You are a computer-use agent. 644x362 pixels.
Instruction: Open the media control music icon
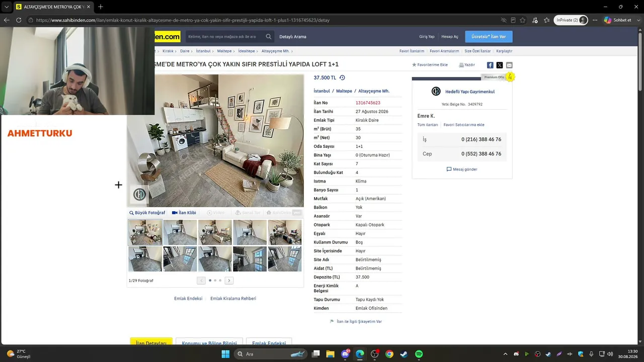pos(535,20)
